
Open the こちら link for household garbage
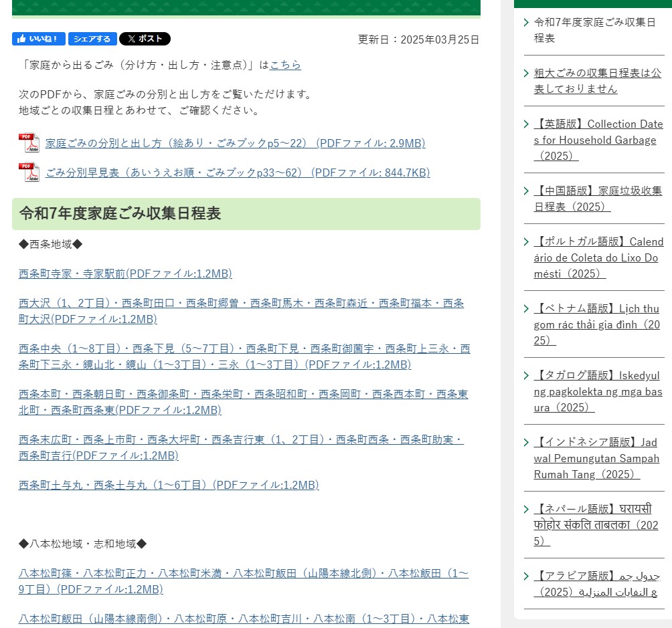click(x=285, y=65)
